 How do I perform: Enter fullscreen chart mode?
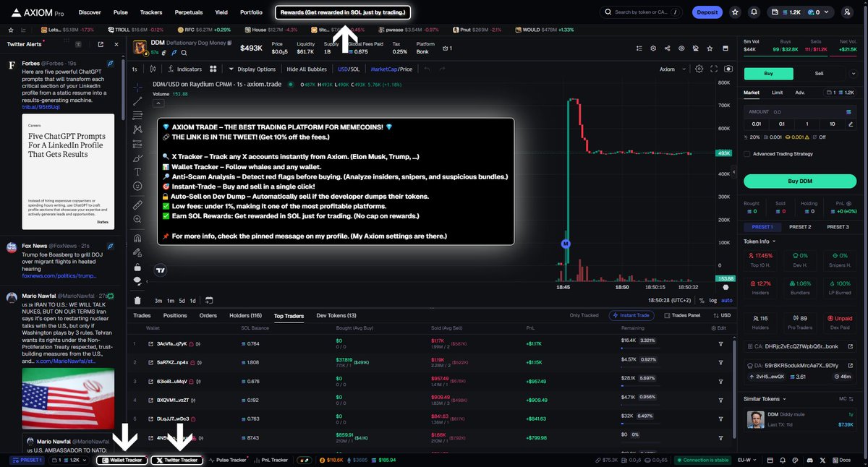(714, 69)
